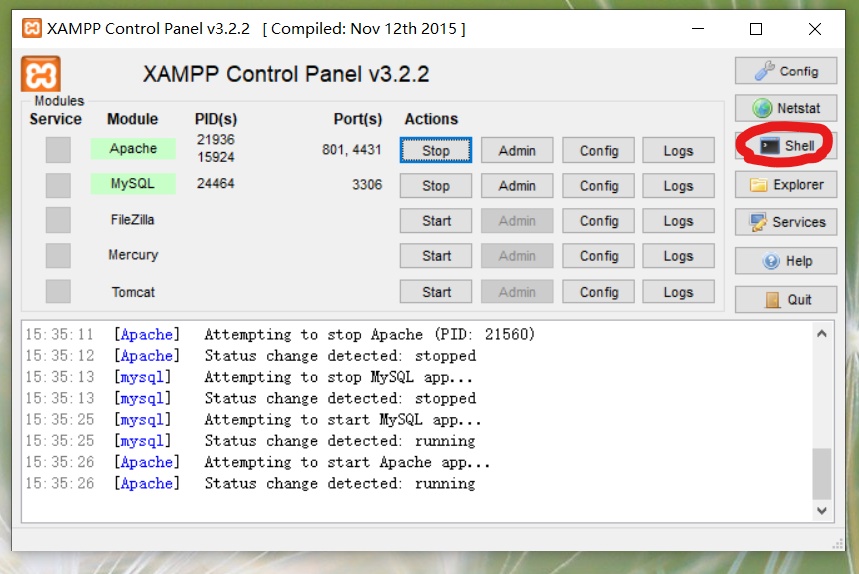Stop the Apache module

pos(436,150)
